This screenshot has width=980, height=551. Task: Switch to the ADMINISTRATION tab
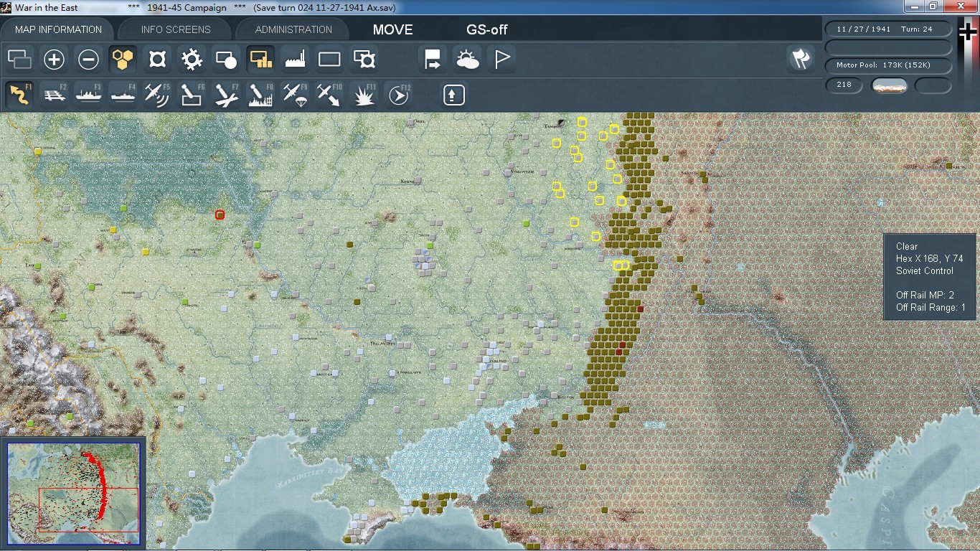pyautogui.click(x=293, y=29)
